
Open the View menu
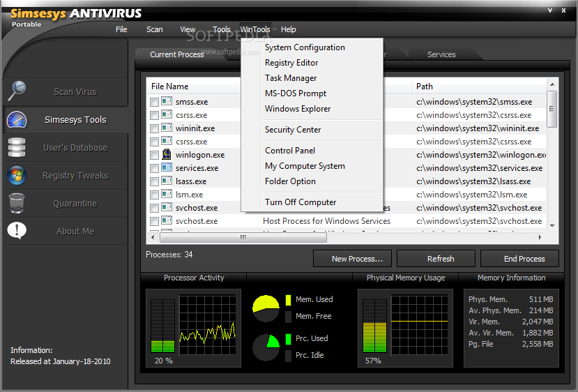tap(188, 29)
